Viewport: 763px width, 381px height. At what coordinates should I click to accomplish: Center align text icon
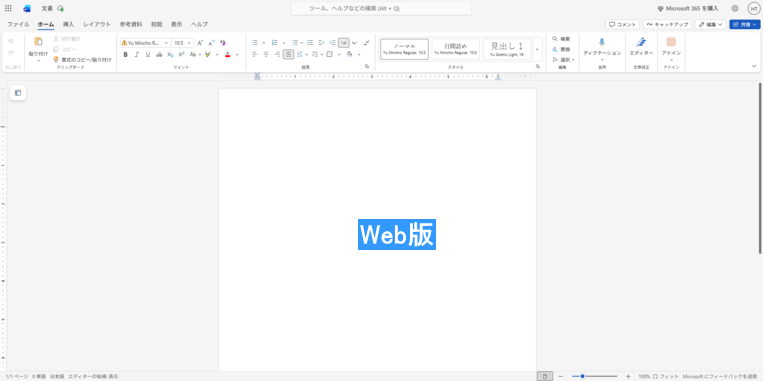tap(266, 54)
